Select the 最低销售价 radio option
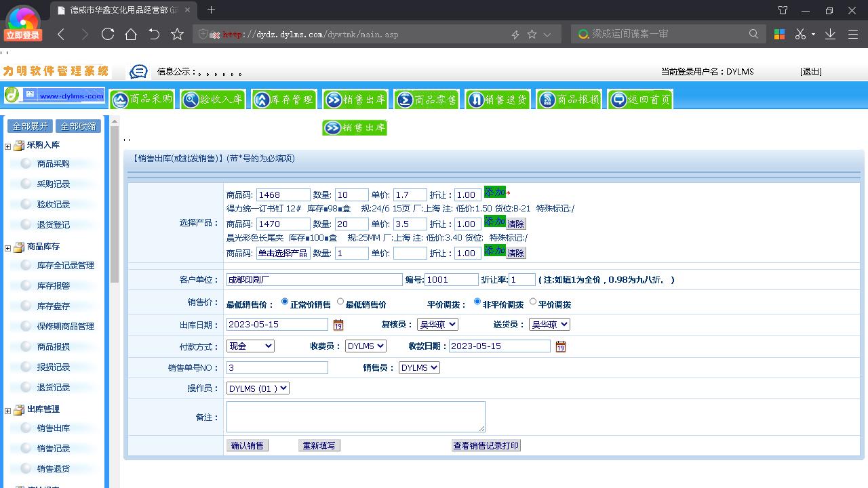Screen dimensions: 868x488 (340, 302)
